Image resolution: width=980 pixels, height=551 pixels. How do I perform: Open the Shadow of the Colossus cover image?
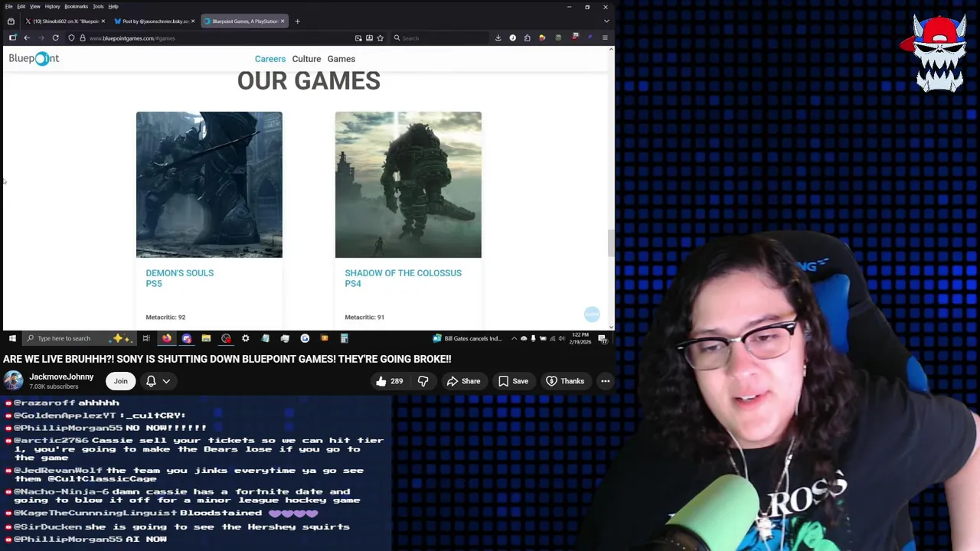coord(408,184)
